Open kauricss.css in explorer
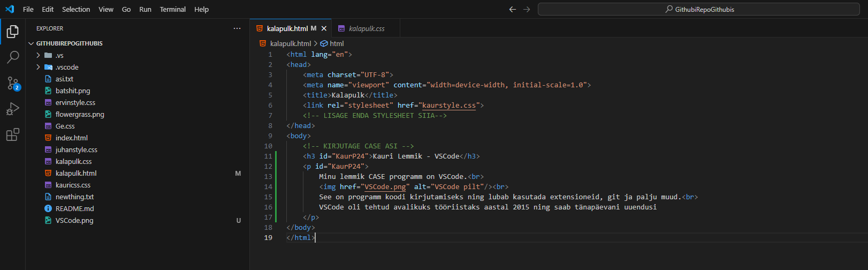Image resolution: width=868 pixels, height=270 pixels. [73, 185]
